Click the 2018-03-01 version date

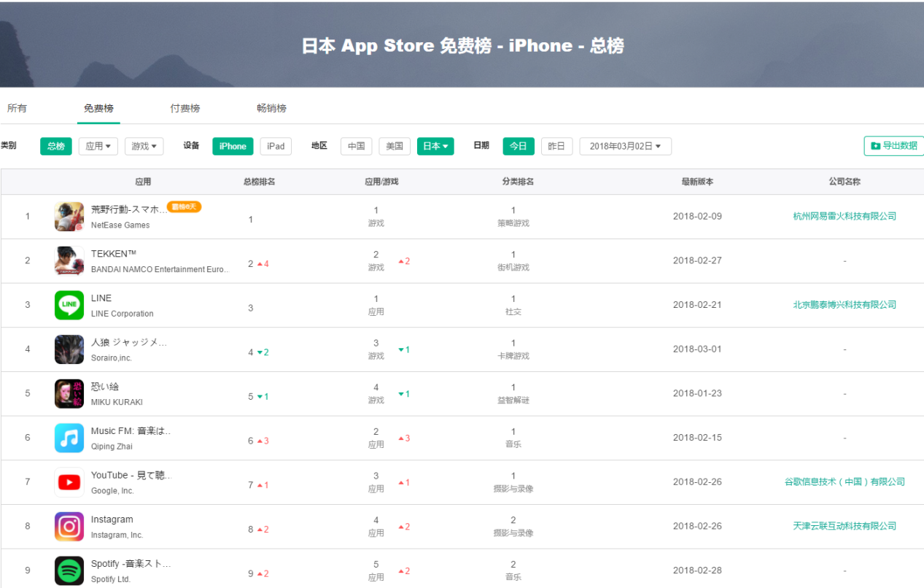point(697,349)
